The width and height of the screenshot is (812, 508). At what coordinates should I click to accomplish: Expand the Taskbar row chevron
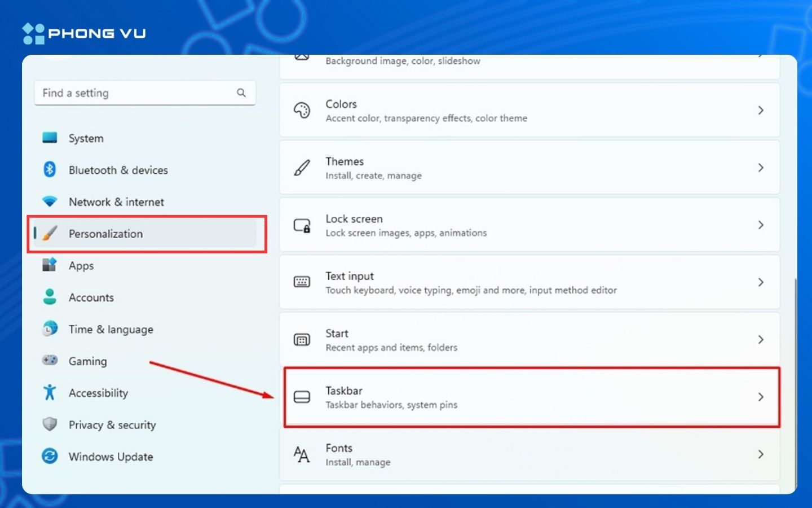click(761, 397)
